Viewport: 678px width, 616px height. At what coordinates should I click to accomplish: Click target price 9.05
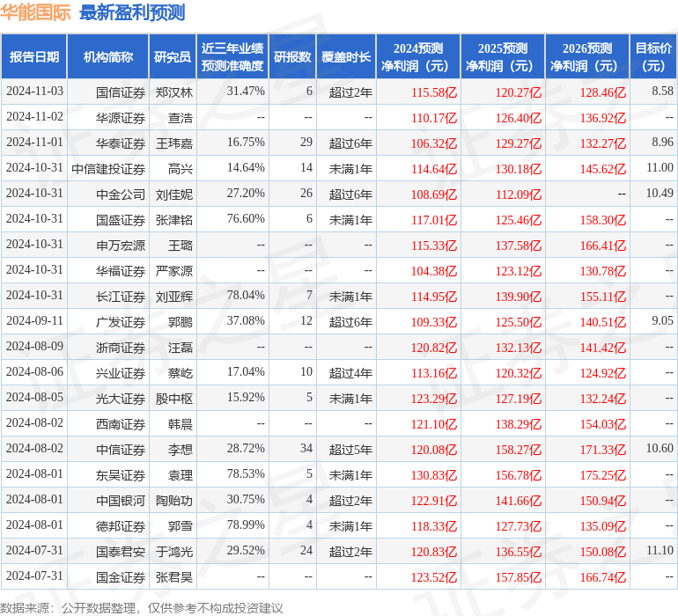tap(662, 320)
